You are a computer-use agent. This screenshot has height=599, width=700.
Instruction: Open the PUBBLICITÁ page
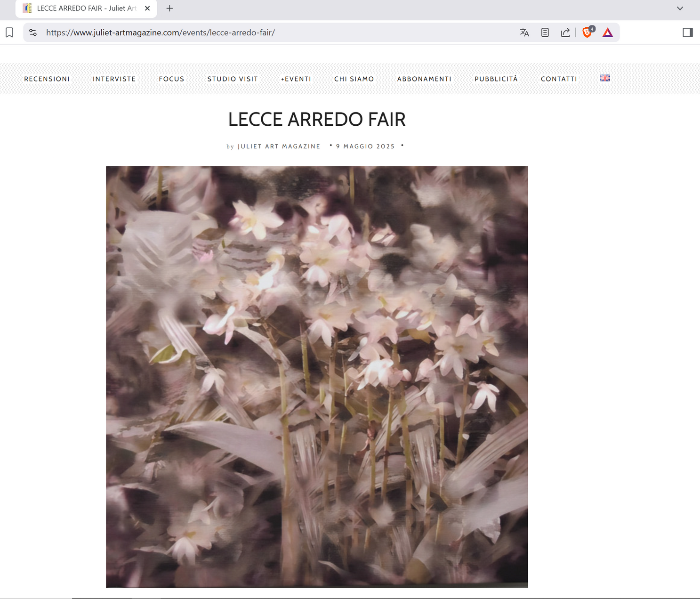(x=496, y=79)
